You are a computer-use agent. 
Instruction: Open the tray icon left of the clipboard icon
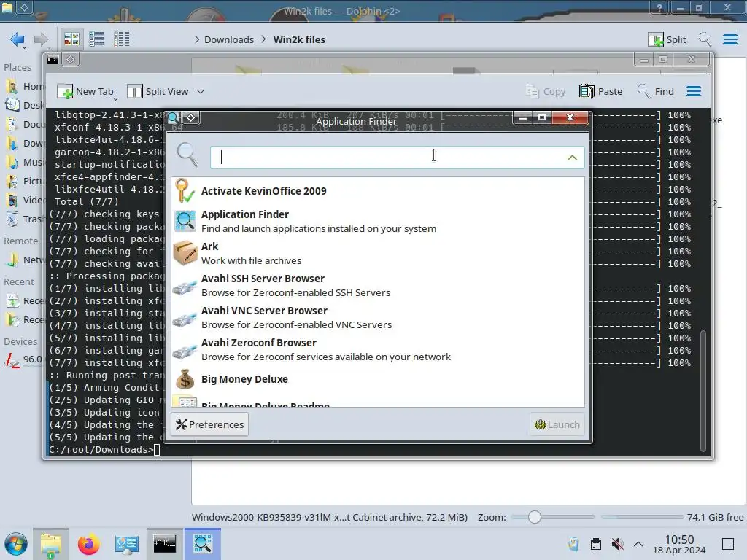tap(573, 544)
